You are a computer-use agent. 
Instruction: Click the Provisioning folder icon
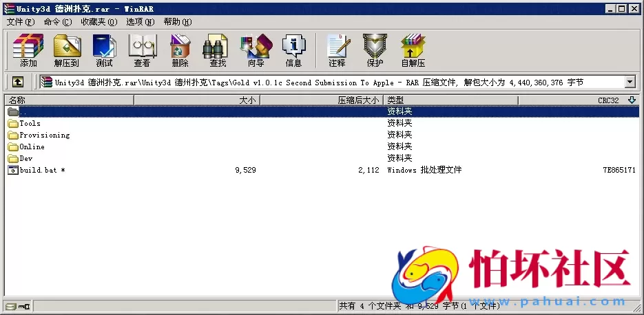13,135
